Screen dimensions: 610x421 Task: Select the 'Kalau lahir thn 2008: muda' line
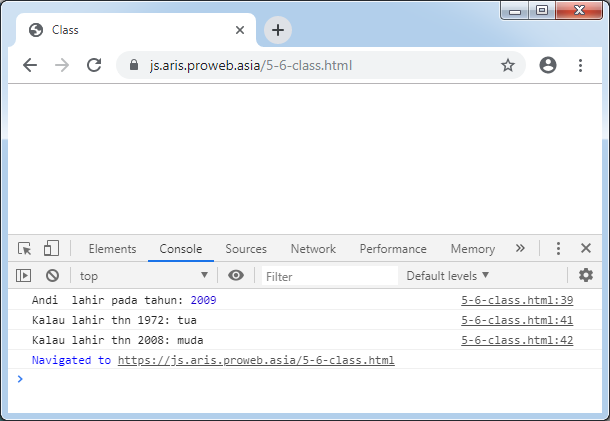(305, 340)
